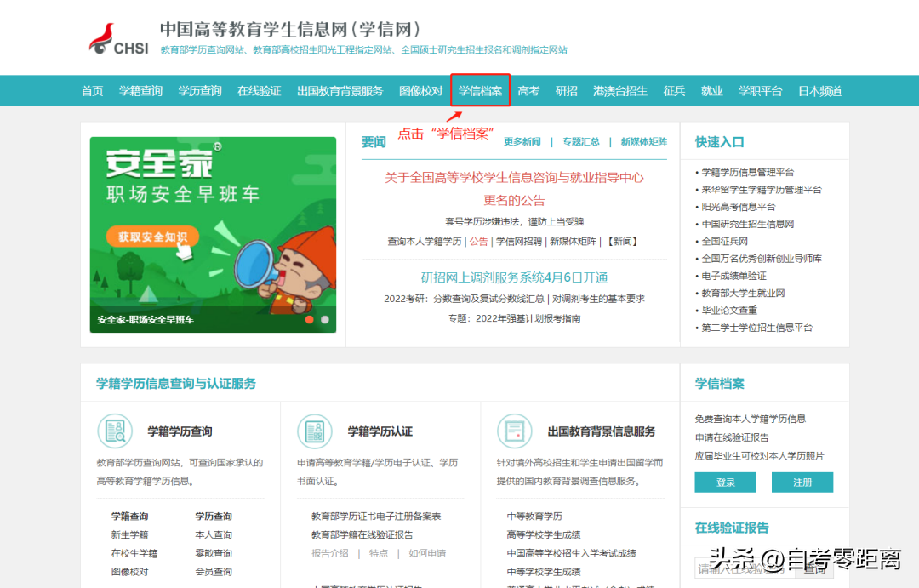This screenshot has height=588, width=919.
Task: Click the CHSI logo in the header
Action: (x=118, y=39)
